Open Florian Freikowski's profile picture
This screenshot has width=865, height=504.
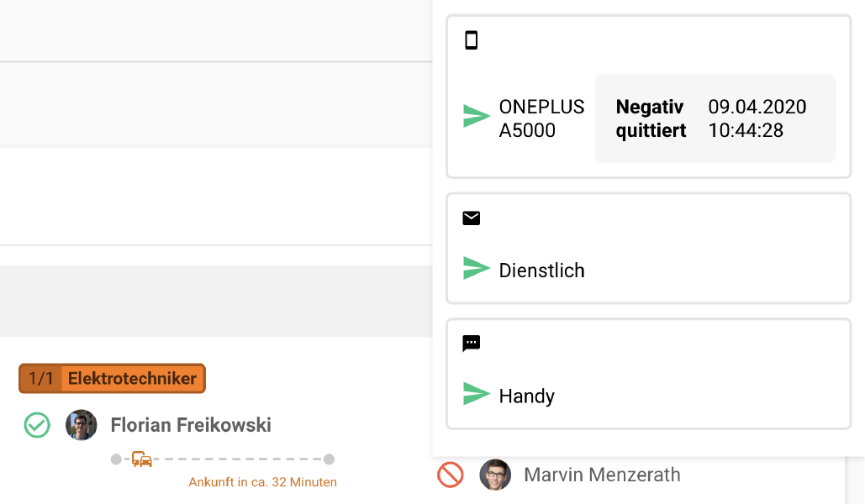click(x=82, y=425)
